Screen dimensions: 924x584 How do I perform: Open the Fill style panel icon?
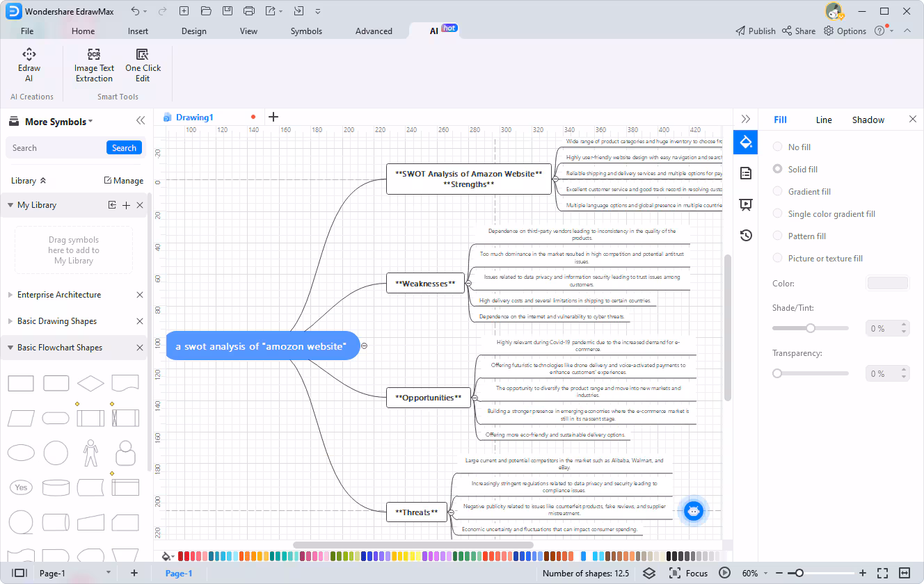(x=746, y=142)
